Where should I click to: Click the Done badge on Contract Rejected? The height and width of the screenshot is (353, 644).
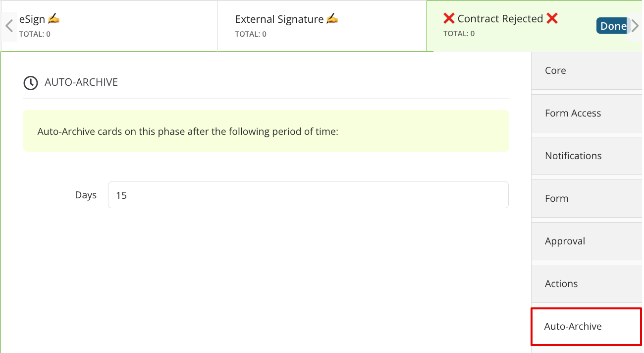point(613,26)
